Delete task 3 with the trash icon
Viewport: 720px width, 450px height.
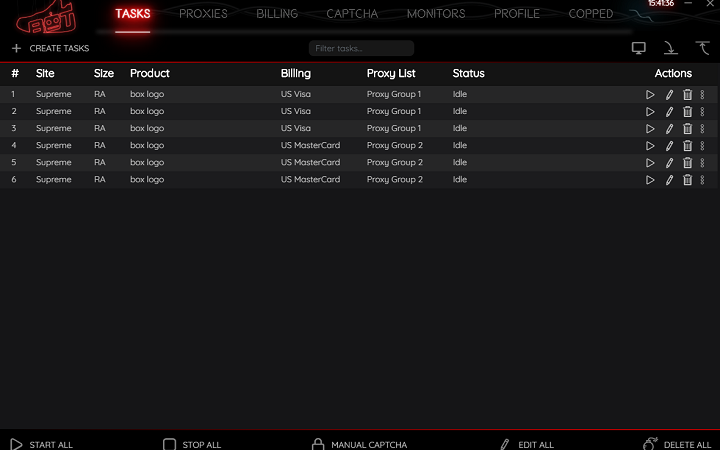point(687,129)
